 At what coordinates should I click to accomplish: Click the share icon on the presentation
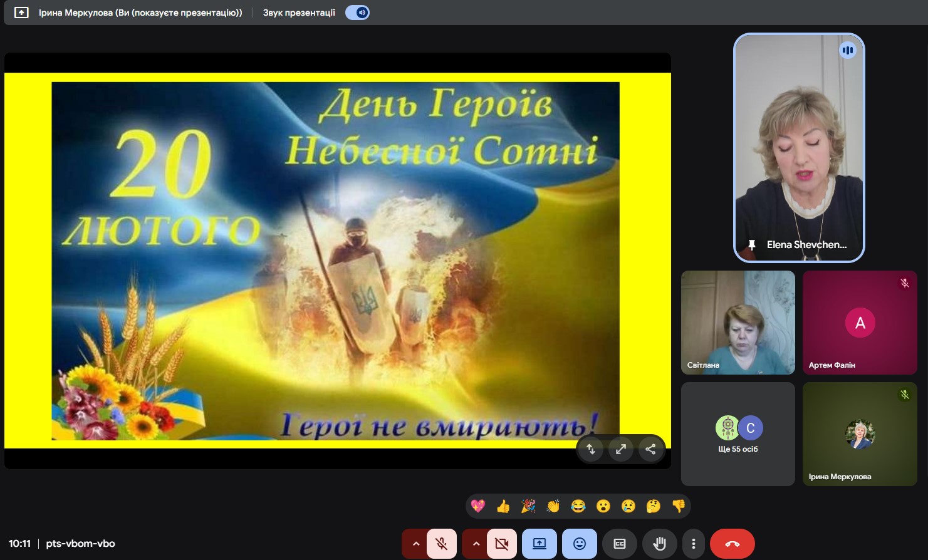(650, 449)
